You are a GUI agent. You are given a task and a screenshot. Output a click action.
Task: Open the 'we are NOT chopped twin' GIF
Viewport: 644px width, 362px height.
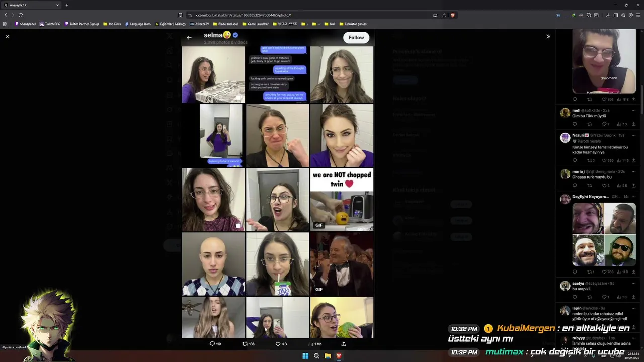tap(342, 200)
